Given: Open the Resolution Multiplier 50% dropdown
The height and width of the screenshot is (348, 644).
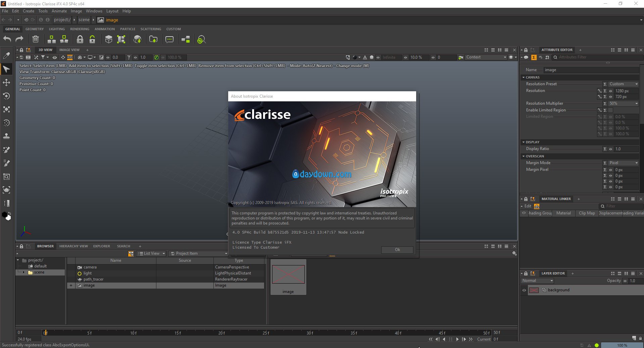Looking at the screenshot, I should click(624, 103).
